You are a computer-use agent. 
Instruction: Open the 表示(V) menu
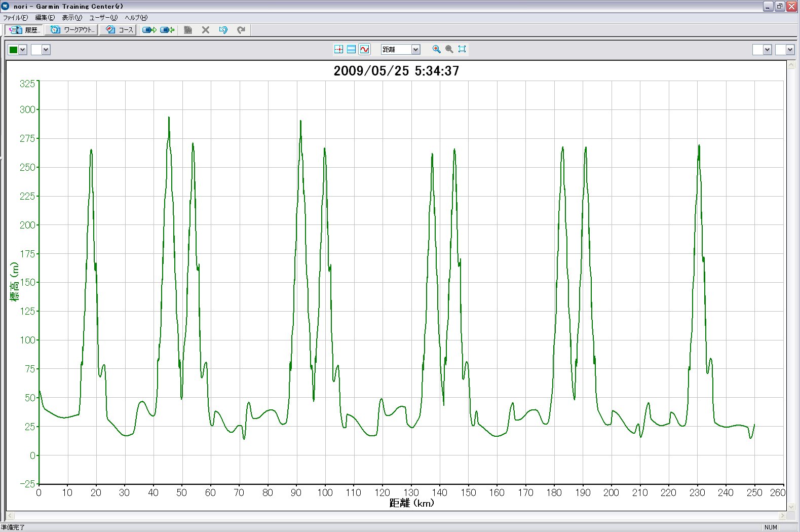click(72, 18)
